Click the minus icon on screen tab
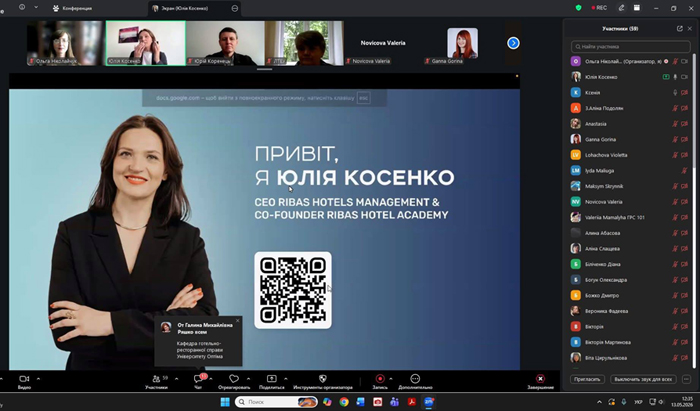The height and width of the screenshot is (411, 700). pyautogui.click(x=235, y=8)
